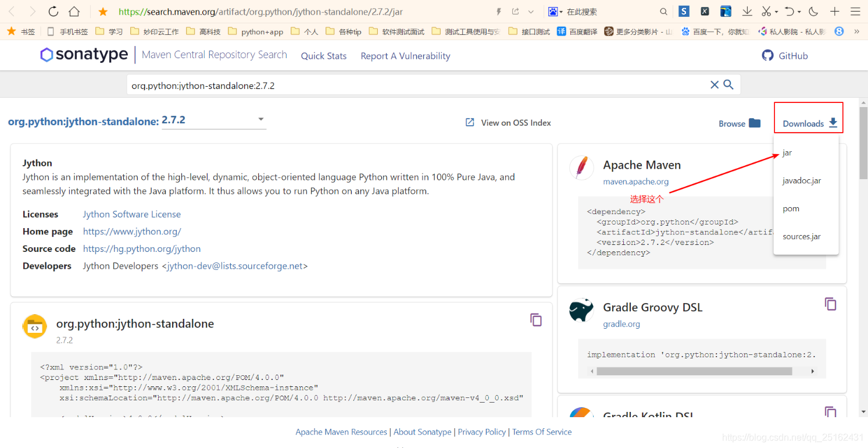
Task: Open the Privacy Policy footer link
Action: click(x=482, y=432)
